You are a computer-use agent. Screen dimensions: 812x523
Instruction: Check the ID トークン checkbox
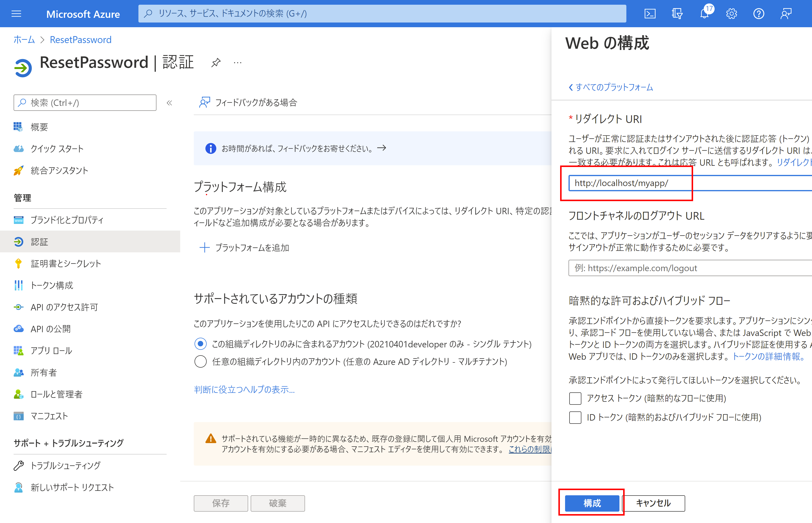(x=575, y=417)
